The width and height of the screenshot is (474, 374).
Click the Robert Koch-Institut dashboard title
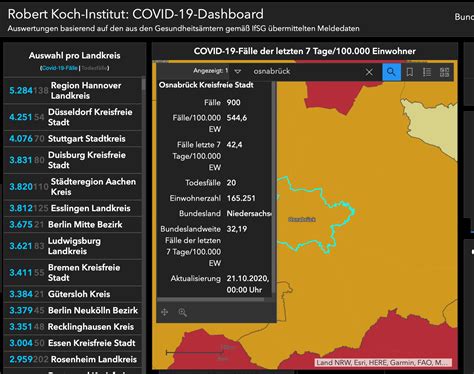tap(135, 14)
